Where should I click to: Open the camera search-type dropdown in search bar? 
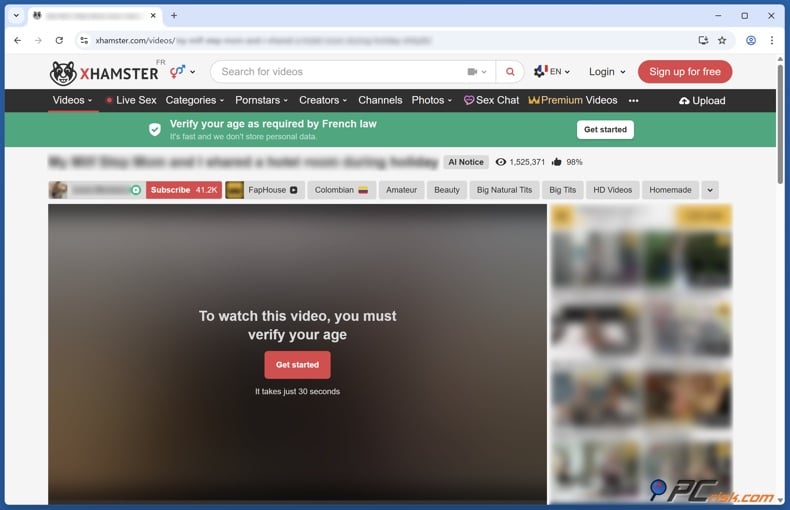477,72
